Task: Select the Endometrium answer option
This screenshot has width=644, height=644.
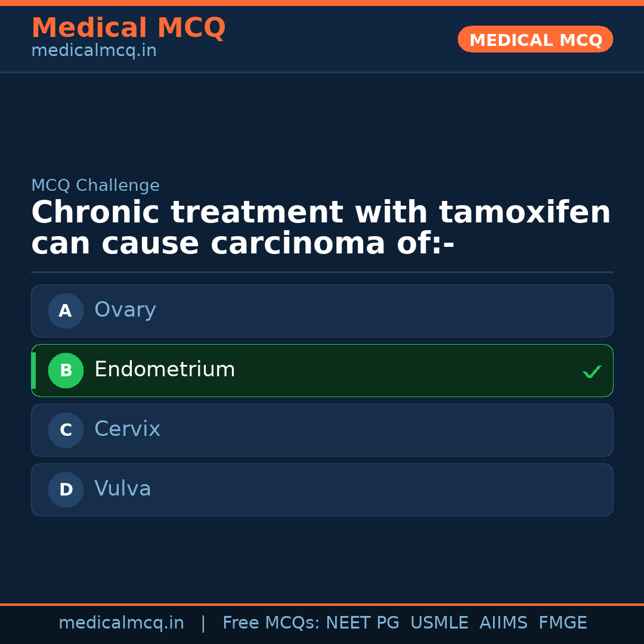Action: [x=322, y=370]
